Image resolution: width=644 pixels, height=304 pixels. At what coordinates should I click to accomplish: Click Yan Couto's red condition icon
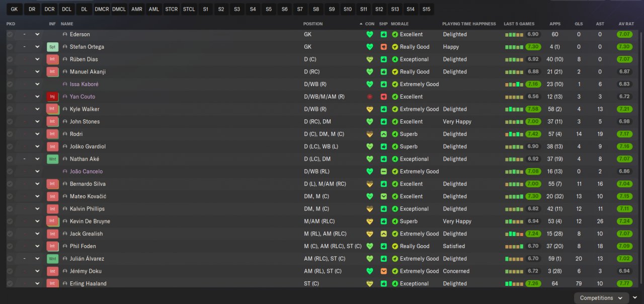tap(370, 97)
